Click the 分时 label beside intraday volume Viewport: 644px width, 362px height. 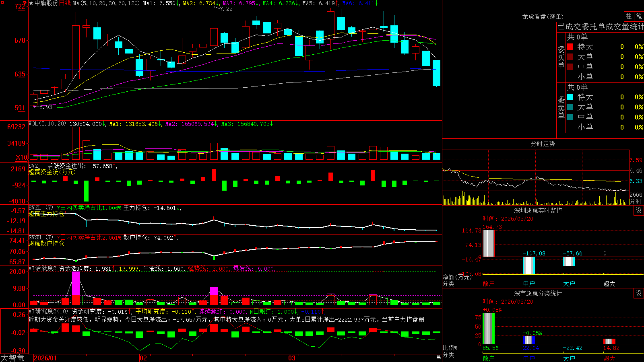[636, 202]
